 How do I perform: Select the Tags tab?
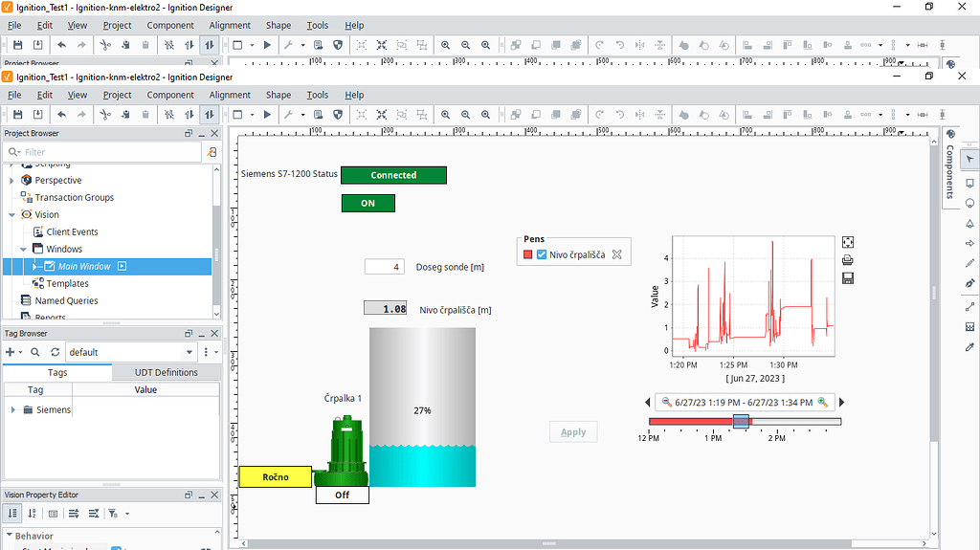pos(57,372)
